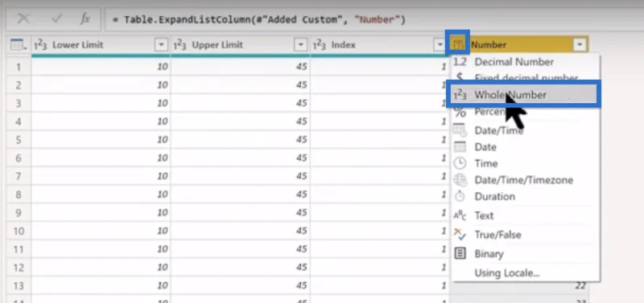Open the Lower Limit column filter dropdown
Image resolution: width=644 pixels, height=303 pixels.
coord(161,45)
